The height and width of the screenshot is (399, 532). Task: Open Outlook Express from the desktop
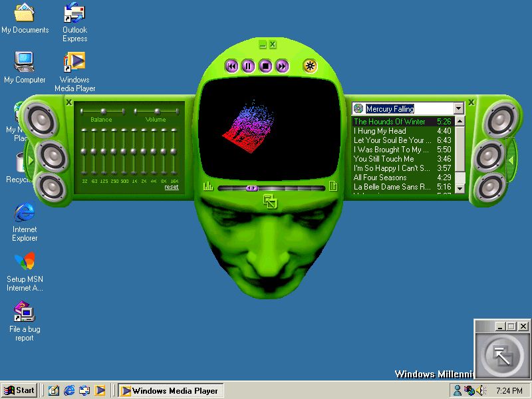pyautogui.click(x=74, y=13)
